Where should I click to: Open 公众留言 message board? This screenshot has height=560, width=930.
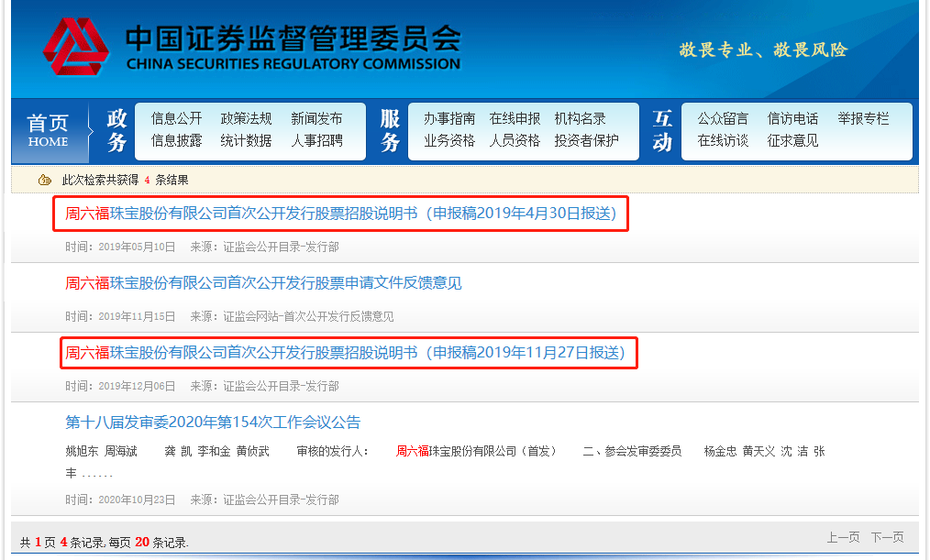[x=723, y=118]
